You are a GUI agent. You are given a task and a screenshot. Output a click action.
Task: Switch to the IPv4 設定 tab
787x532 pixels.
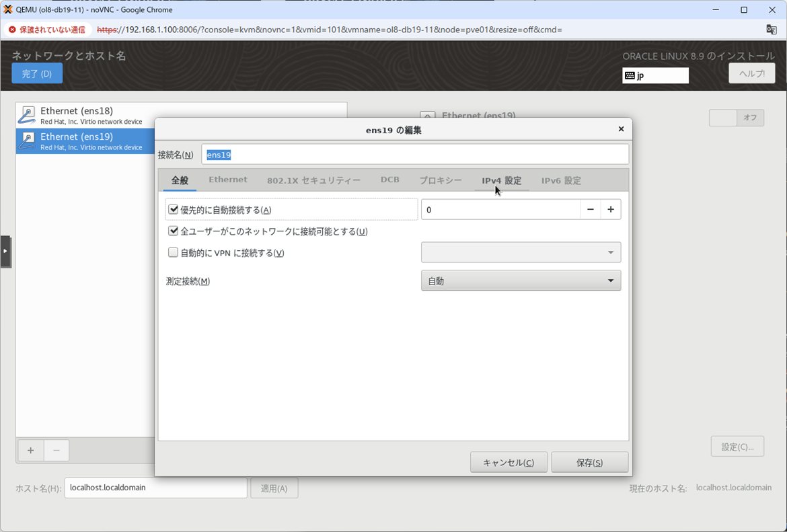(x=501, y=180)
